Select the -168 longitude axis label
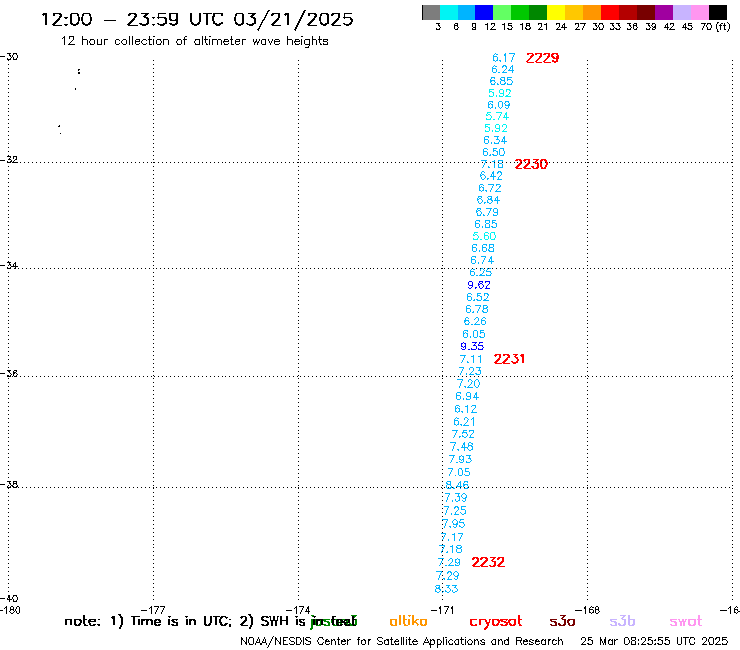740x650 pixels. click(x=588, y=610)
